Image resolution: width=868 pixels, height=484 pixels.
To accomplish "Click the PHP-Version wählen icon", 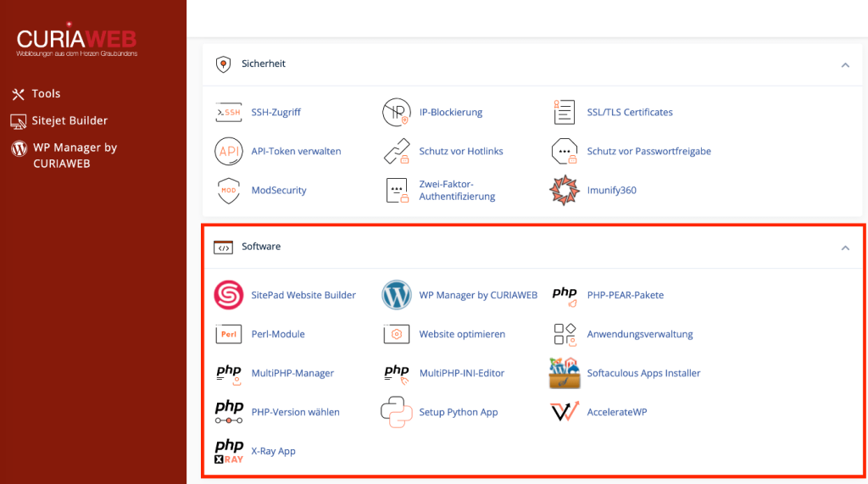I will coord(229,413).
